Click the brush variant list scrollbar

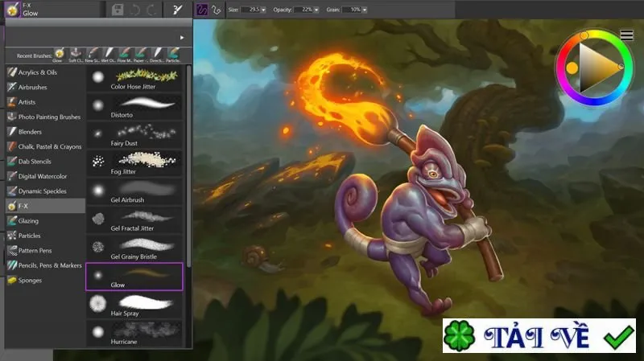(188, 166)
